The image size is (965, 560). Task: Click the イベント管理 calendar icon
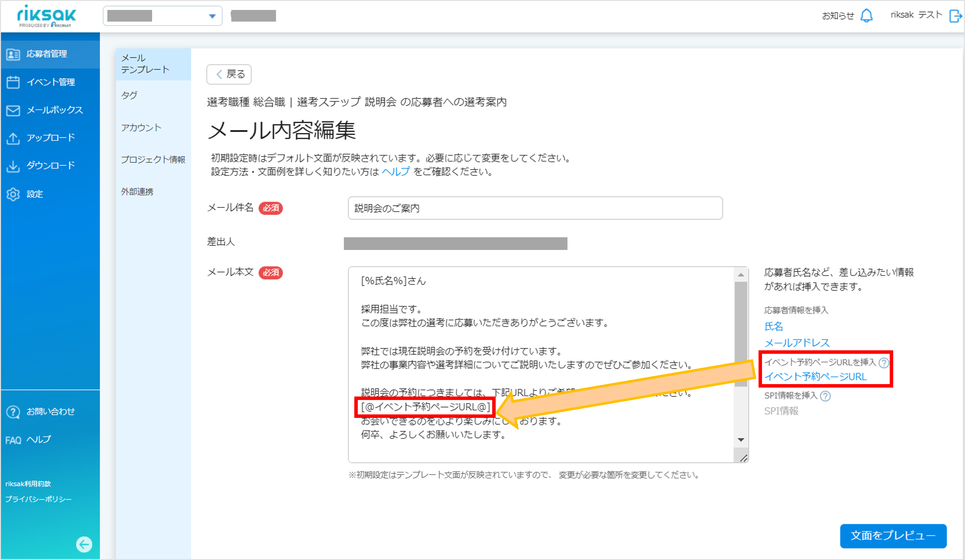tap(13, 82)
